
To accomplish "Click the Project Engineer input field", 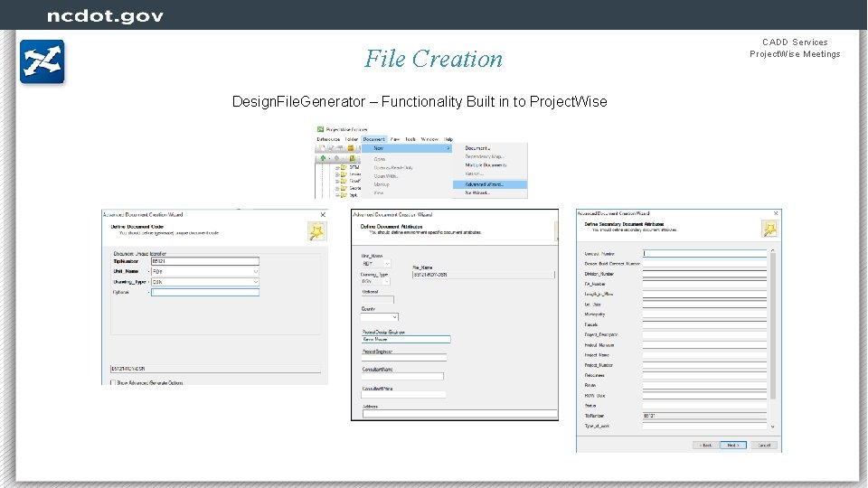I will pos(403,358).
